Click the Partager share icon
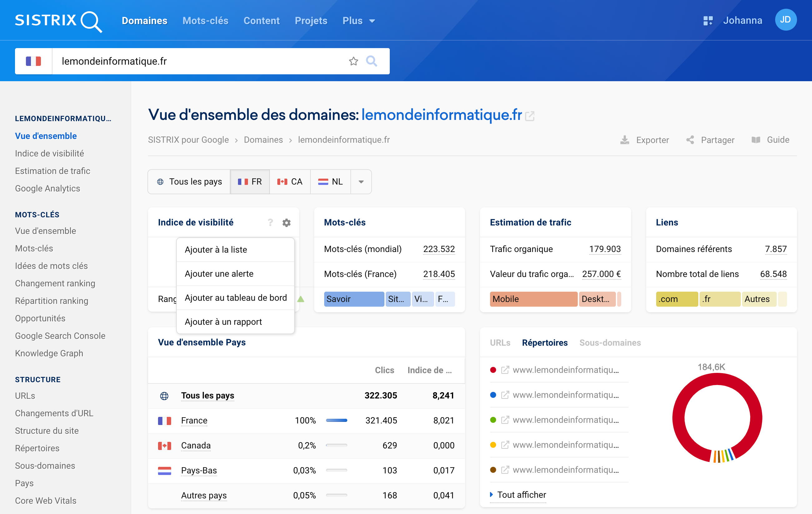Image resolution: width=812 pixels, height=514 pixels. (690, 140)
